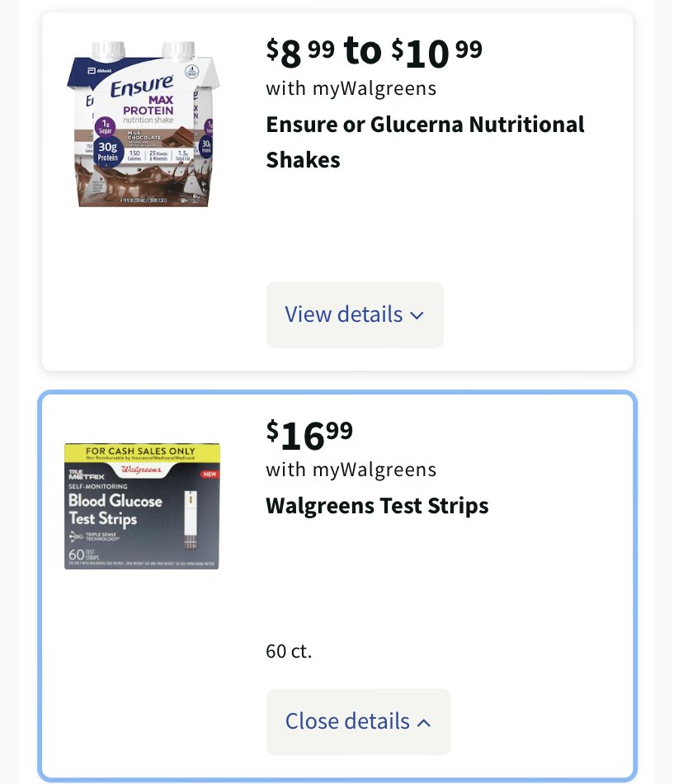Click the $16.99 price

(x=310, y=434)
